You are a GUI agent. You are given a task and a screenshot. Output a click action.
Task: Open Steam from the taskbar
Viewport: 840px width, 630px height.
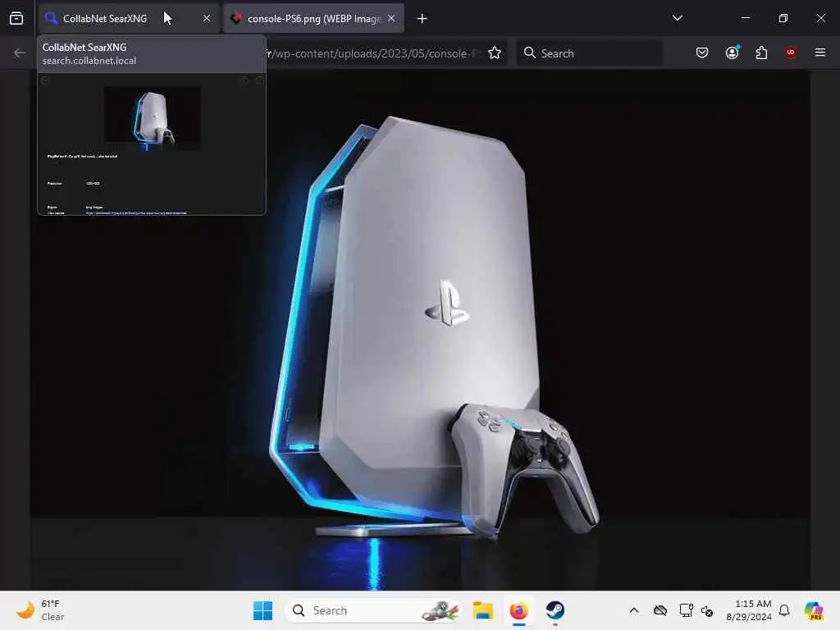tap(555, 610)
